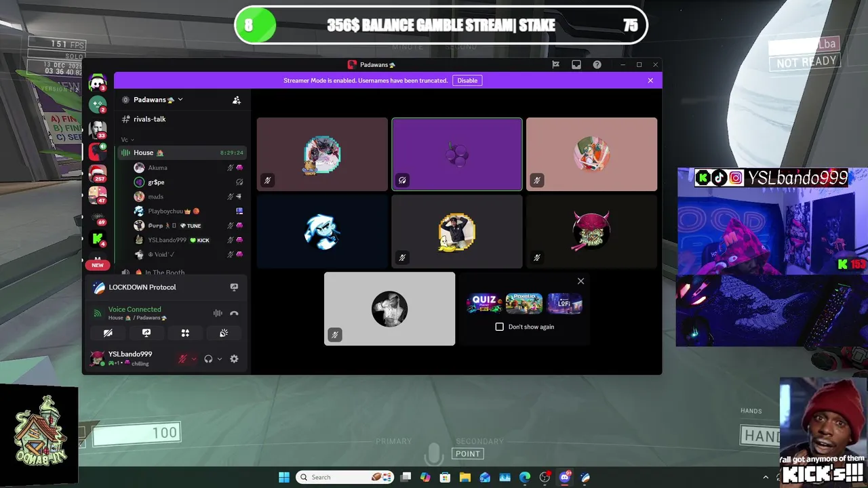Toggle deafen headphones icon
This screenshot has width=868, height=488.
coord(208,359)
